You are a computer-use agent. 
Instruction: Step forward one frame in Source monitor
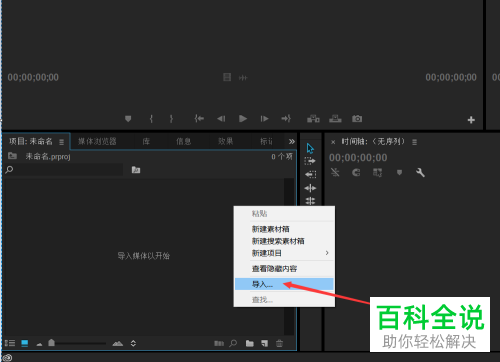coord(264,119)
